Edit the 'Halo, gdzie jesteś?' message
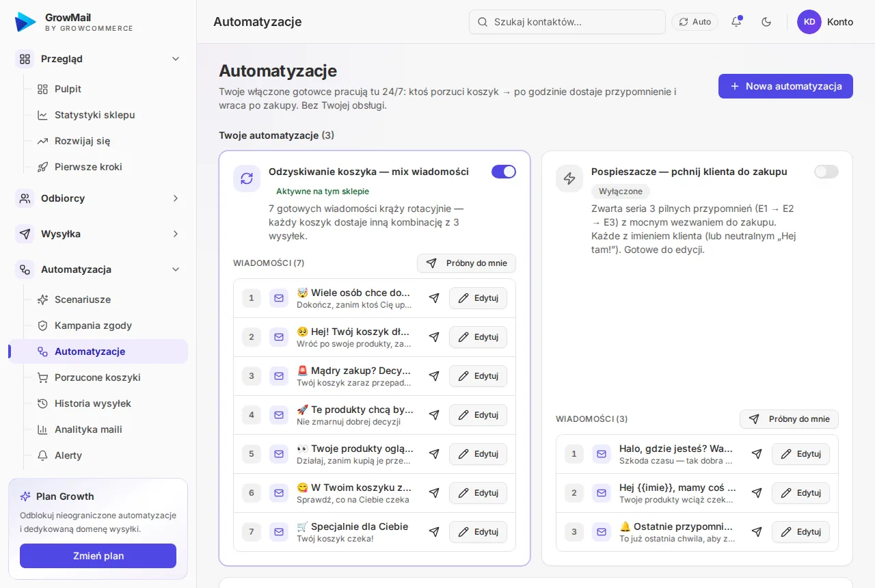The width and height of the screenshot is (875, 588). (800, 454)
